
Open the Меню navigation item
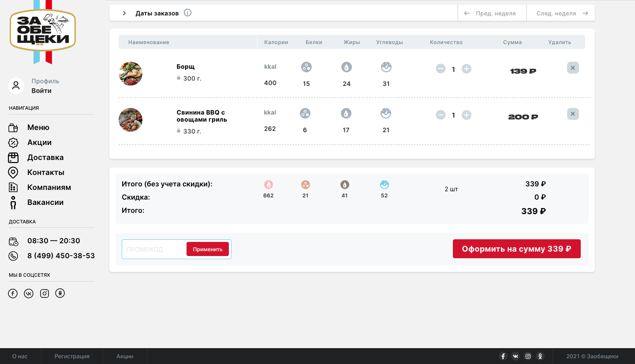[x=38, y=127]
